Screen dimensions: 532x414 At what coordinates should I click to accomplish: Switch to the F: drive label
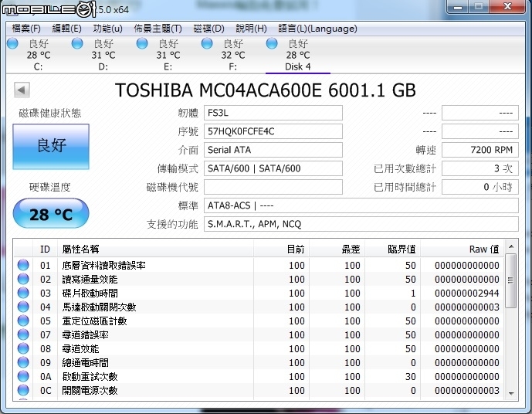(232, 66)
